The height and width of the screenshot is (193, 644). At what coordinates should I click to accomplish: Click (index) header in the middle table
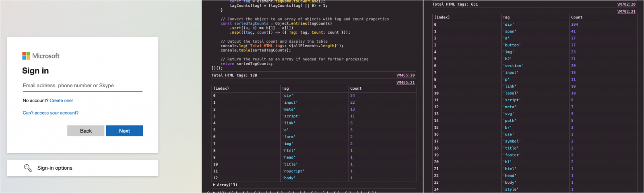point(221,88)
